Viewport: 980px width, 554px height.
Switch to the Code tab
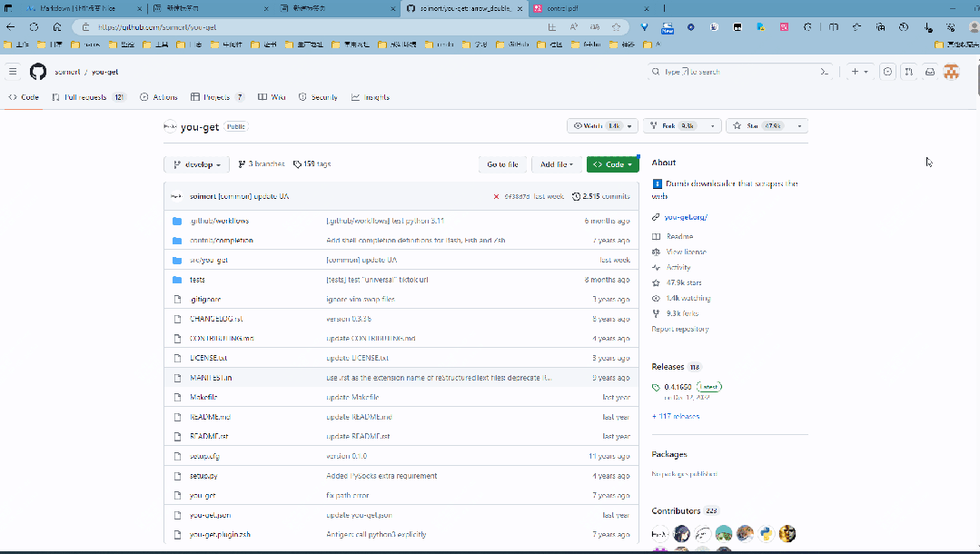click(24, 97)
